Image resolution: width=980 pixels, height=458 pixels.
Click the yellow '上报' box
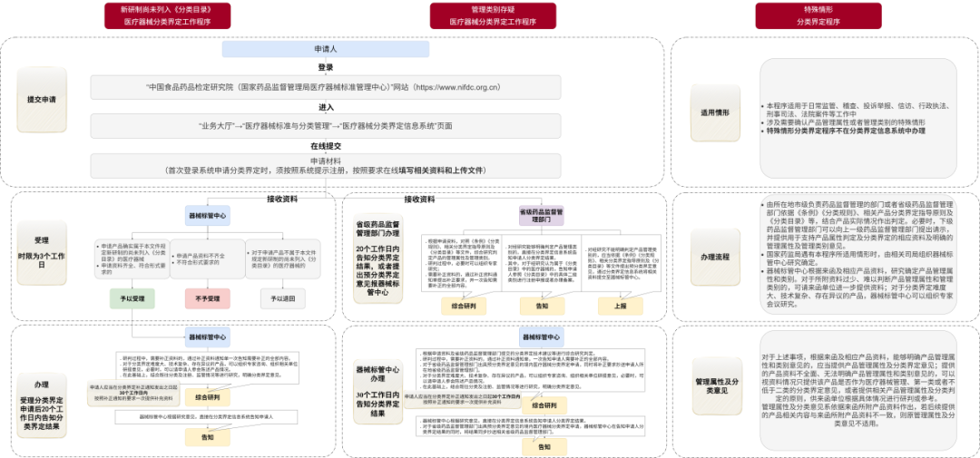[620, 307]
